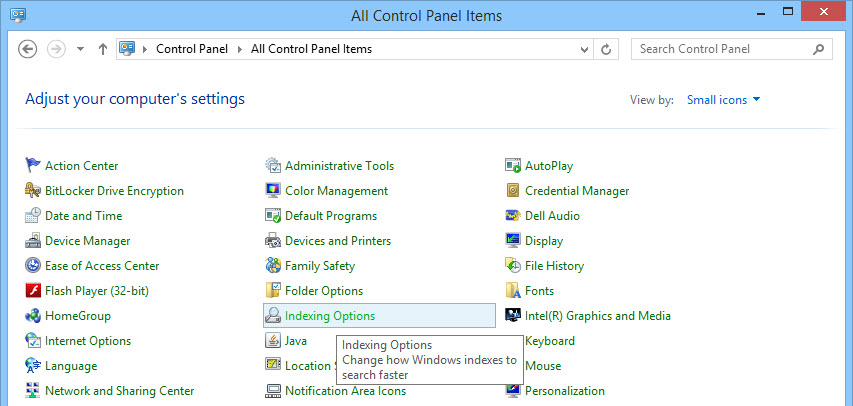
Task: Open the Personalization link
Action: point(565,391)
